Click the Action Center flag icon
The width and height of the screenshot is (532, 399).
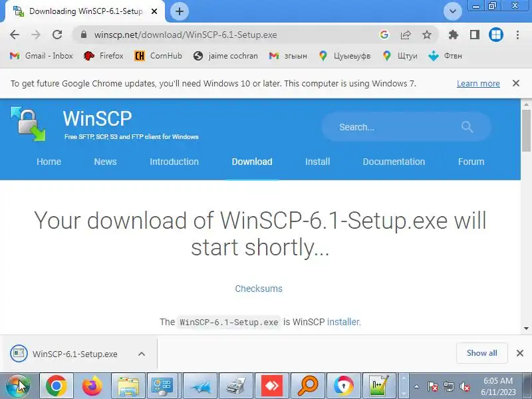click(x=433, y=386)
